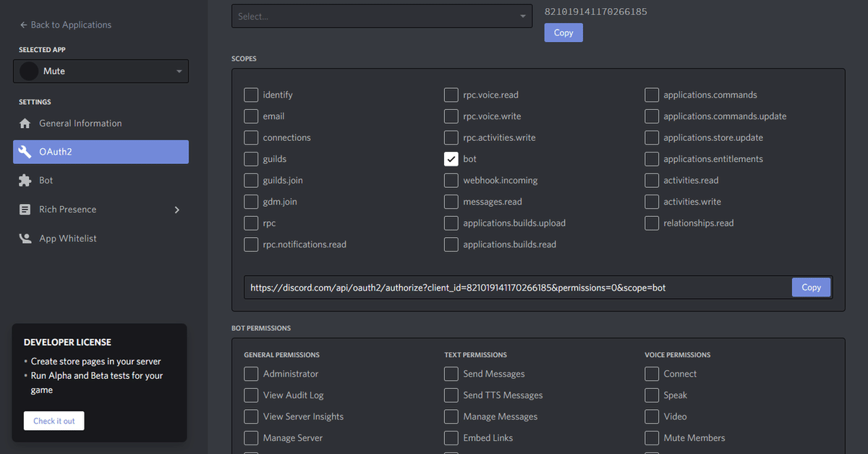Image resolution: width=868 pixels, height=454 pixels.
Task: Enable the identify scope checkbox
Action: [x=251, y=95]
